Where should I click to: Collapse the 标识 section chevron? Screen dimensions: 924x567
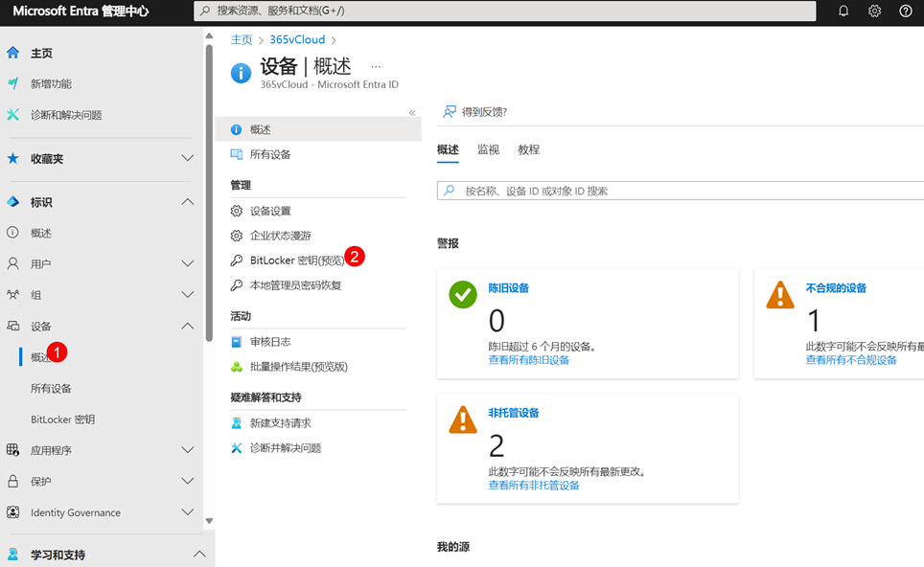[188, 202]
